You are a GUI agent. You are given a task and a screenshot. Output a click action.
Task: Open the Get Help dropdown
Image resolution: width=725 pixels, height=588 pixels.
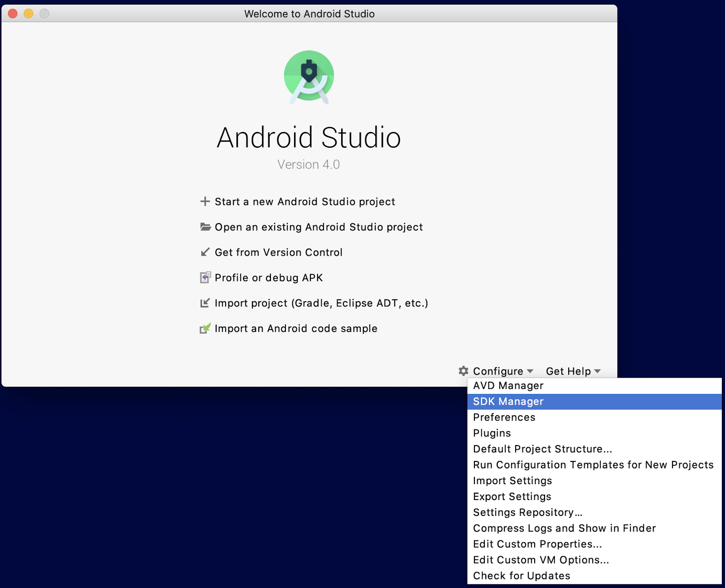[573, 371]
